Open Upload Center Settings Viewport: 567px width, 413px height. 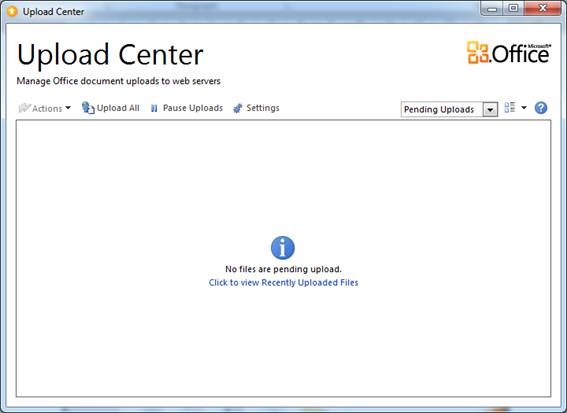pyautogui.click(x=256, y=108)
